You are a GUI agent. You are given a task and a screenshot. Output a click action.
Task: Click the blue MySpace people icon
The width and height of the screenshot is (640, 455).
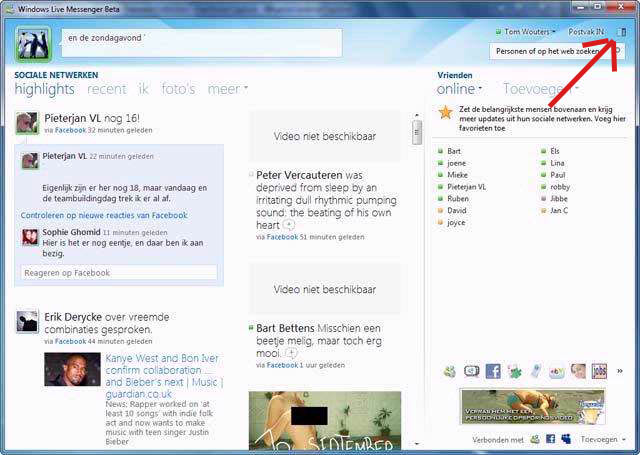click(x=566, y=439)
